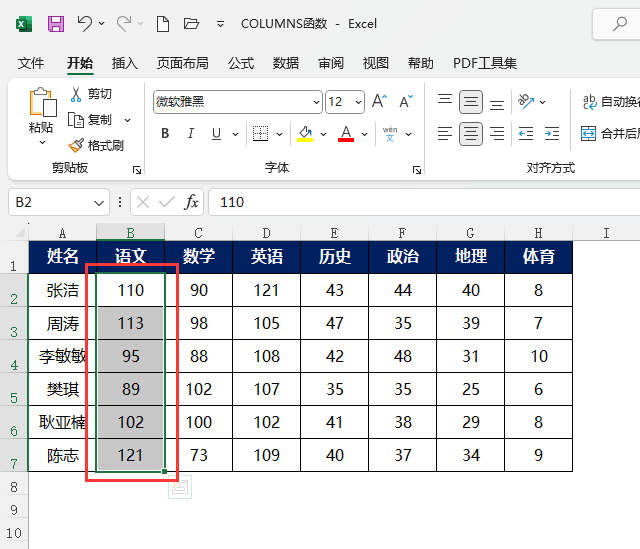Open the 文件 menu tab

[x=31, y=63]
